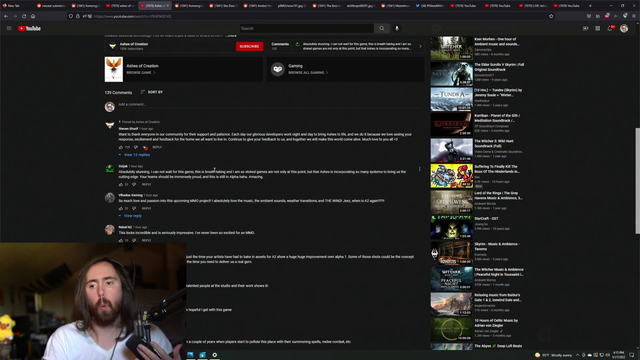Viewport: 640px width, 360px height.
Task: Click the browser URL address bar
Action: click(x=310, y=16)
